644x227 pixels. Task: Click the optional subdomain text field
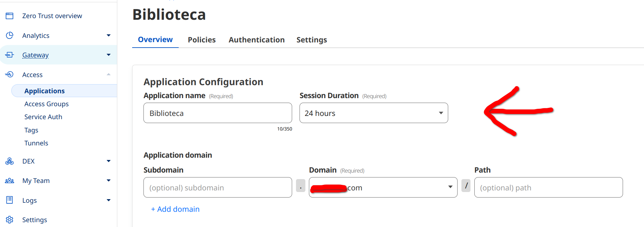click(217, 187)
